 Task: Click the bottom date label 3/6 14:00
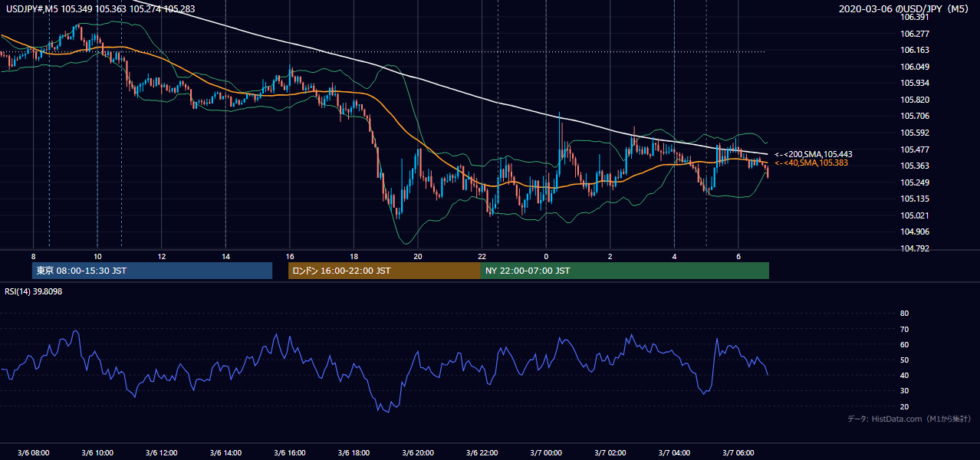coord(225,453)
